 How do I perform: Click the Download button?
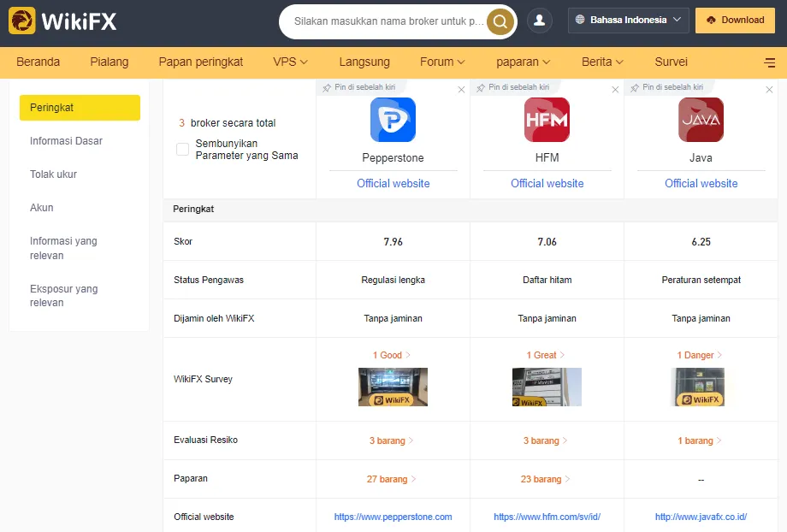735,20
